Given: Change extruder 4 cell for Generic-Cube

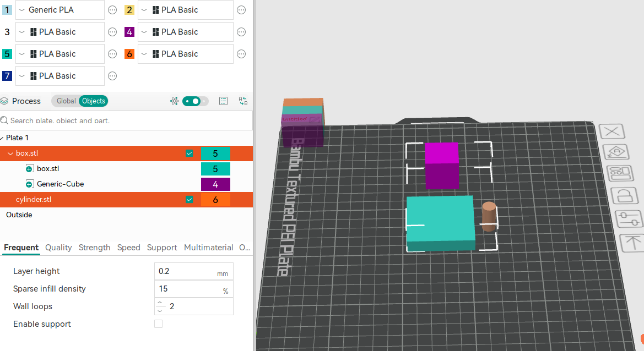Looking at the screenshot, I should tap(215, 184).
